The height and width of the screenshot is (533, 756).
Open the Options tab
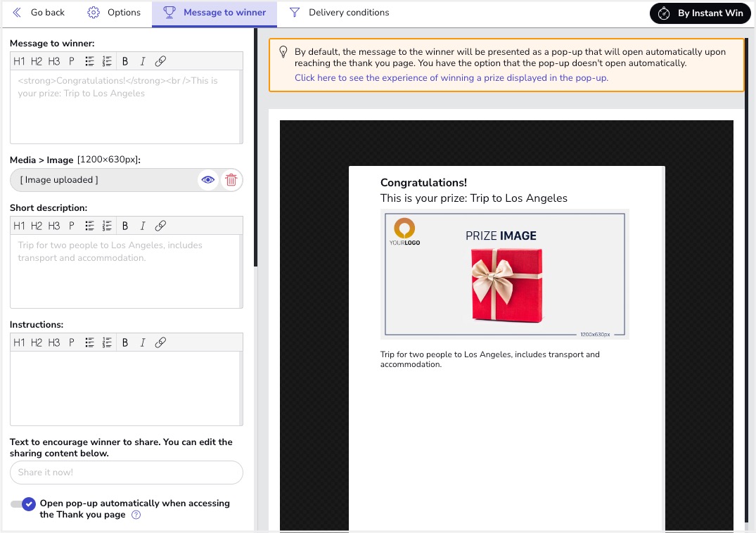click(114, 13)
